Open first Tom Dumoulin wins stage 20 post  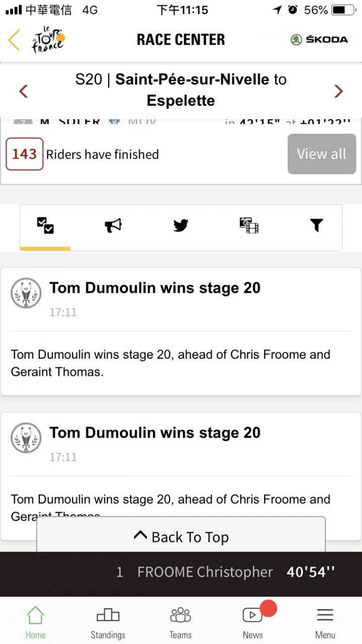[181, 332]
